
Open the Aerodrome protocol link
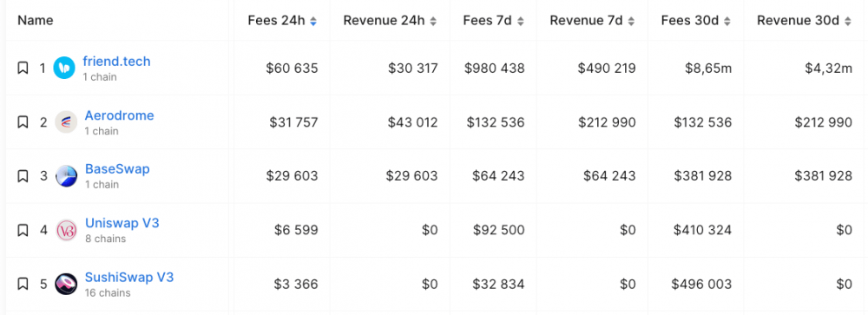point(119,115)
